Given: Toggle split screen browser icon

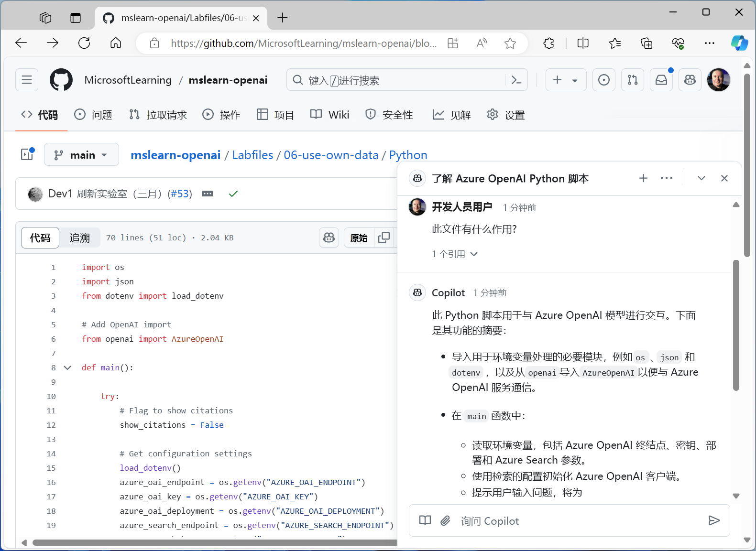Looking at the screenshot, I should point(583,43).
